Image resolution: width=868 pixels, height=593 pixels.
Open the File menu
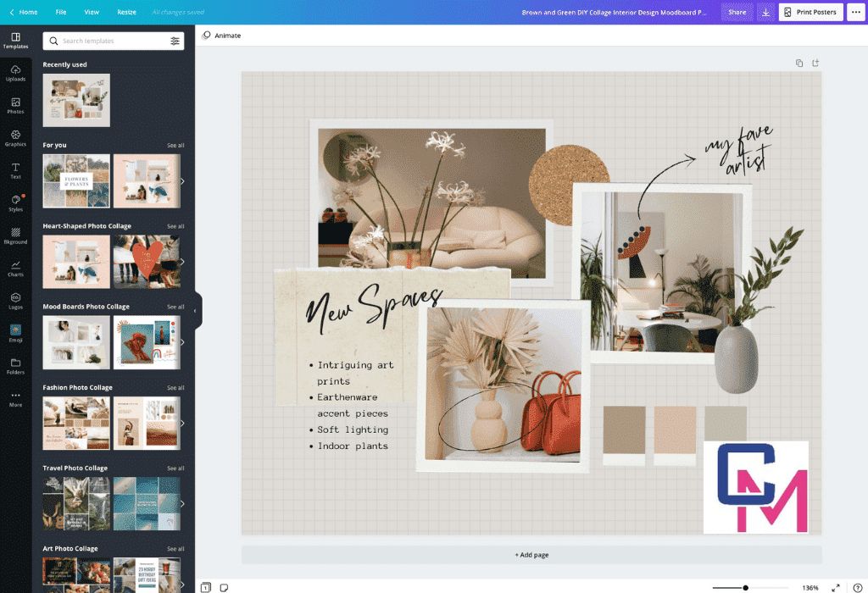click(x=61, y=12)
